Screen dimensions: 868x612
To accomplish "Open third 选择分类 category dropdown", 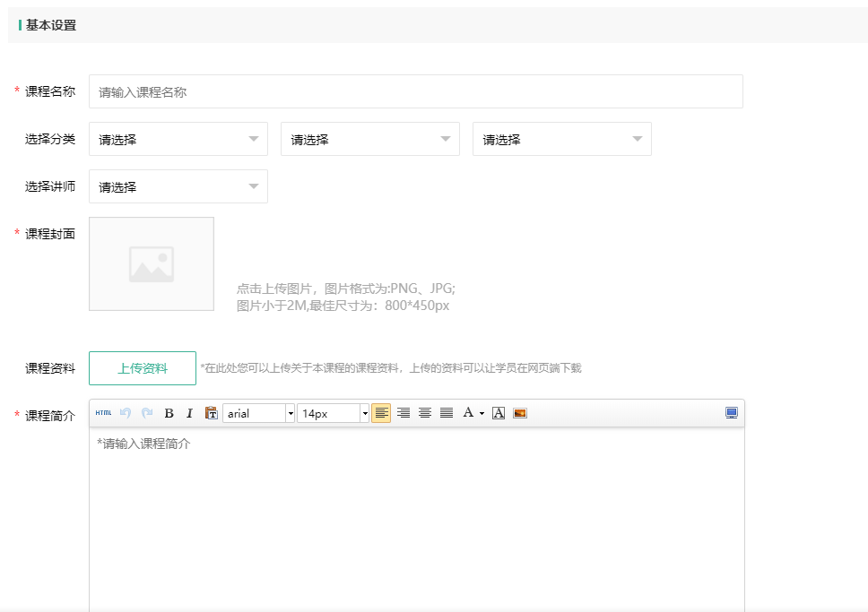I will 562,139.
